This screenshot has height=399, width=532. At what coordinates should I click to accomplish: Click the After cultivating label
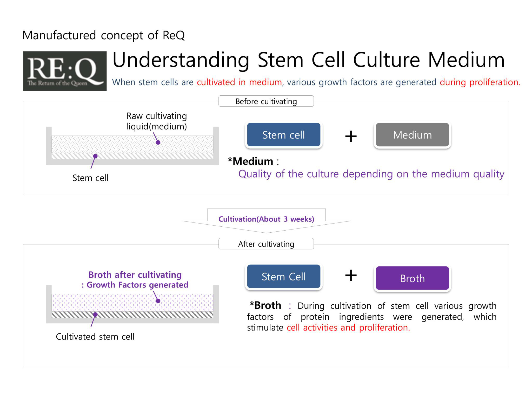point(266,244)
